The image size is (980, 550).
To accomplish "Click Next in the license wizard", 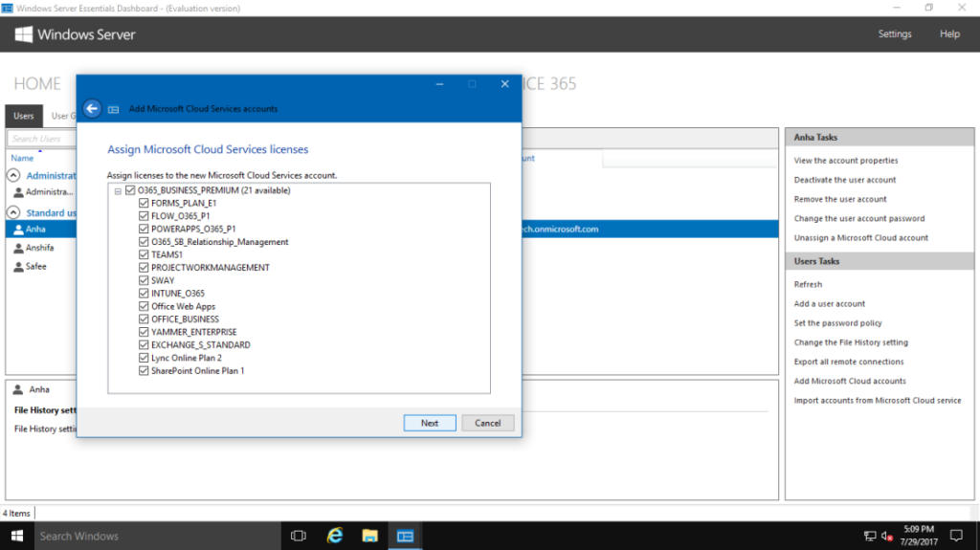I will coord(430,423).
